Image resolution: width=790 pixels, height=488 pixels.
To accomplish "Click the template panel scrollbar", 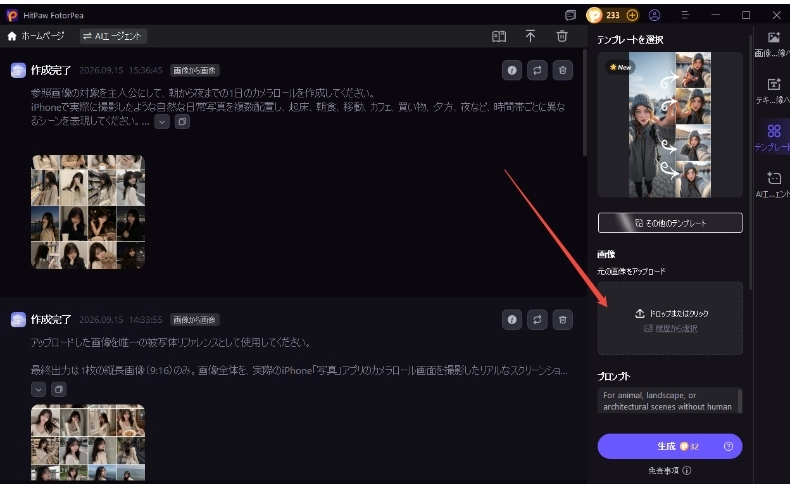I will point(750,161).
